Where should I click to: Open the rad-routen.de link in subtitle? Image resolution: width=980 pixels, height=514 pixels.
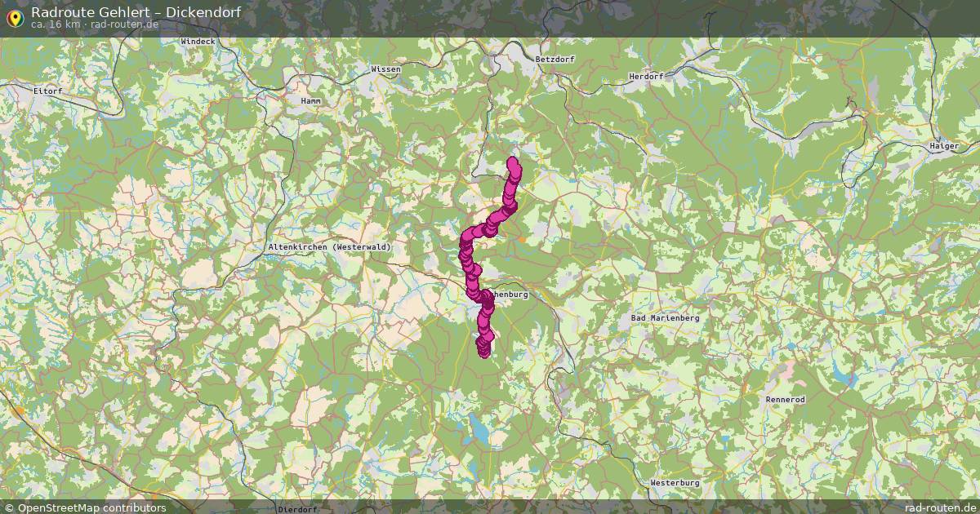point(124,24)
